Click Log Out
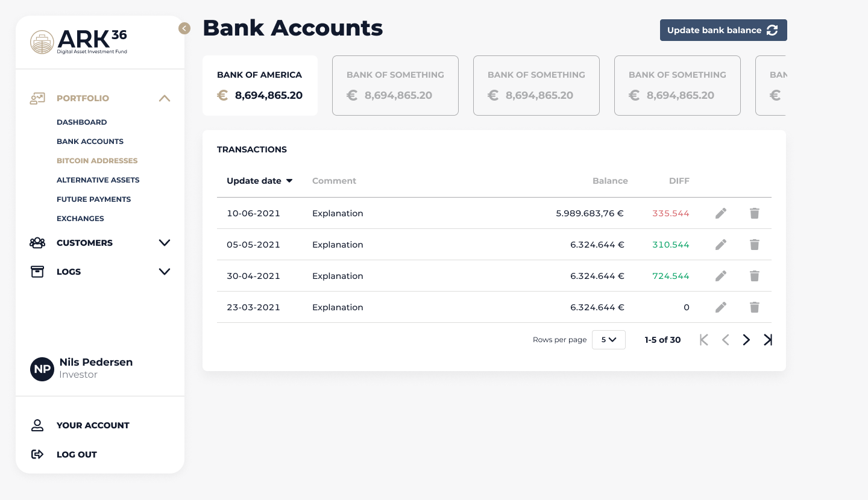Viewport: 868px width, 500px height. (77, 454)
